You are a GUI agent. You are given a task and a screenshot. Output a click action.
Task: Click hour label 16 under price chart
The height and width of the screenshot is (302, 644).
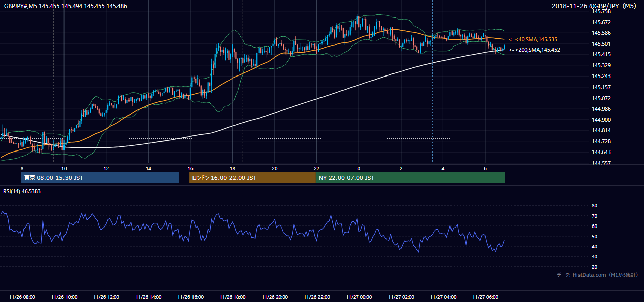pos(190,168)
